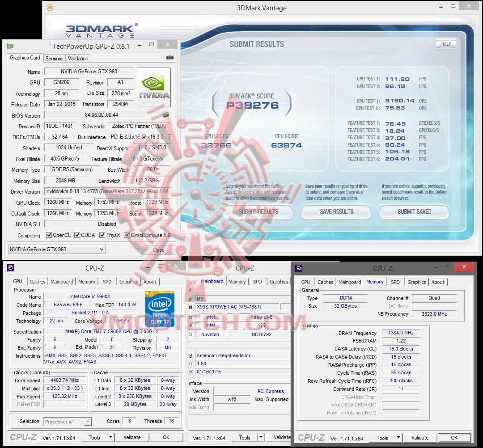Click the GPU TEST 1 result 111.20
This screenshot has height=448, width=483.
click(398, 79)
